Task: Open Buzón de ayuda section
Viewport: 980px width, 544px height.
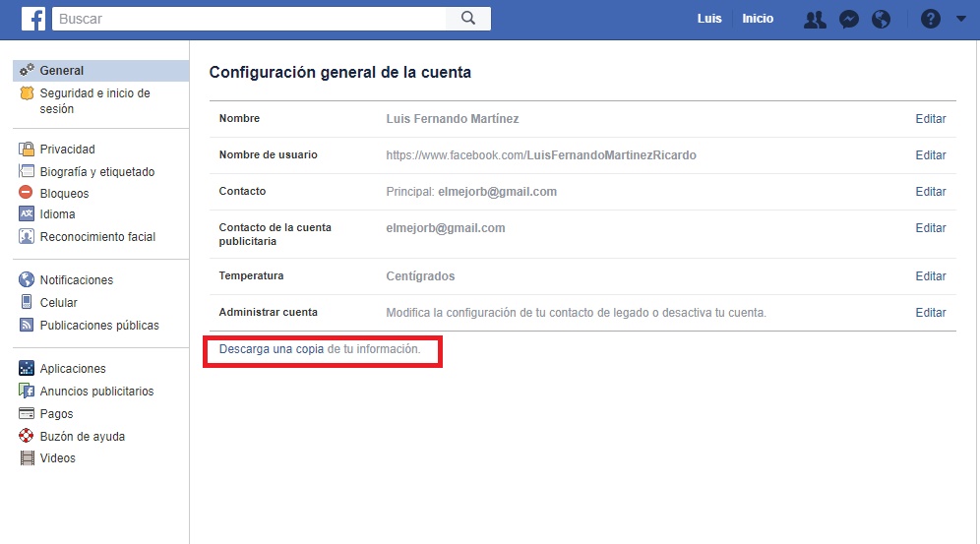Action: point(82,437)
